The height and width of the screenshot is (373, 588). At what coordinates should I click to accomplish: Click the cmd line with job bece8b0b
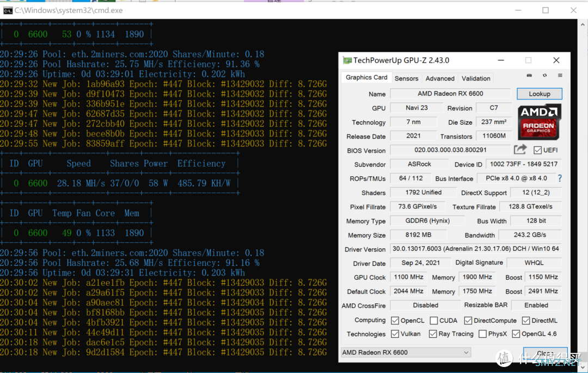(163, 134)
